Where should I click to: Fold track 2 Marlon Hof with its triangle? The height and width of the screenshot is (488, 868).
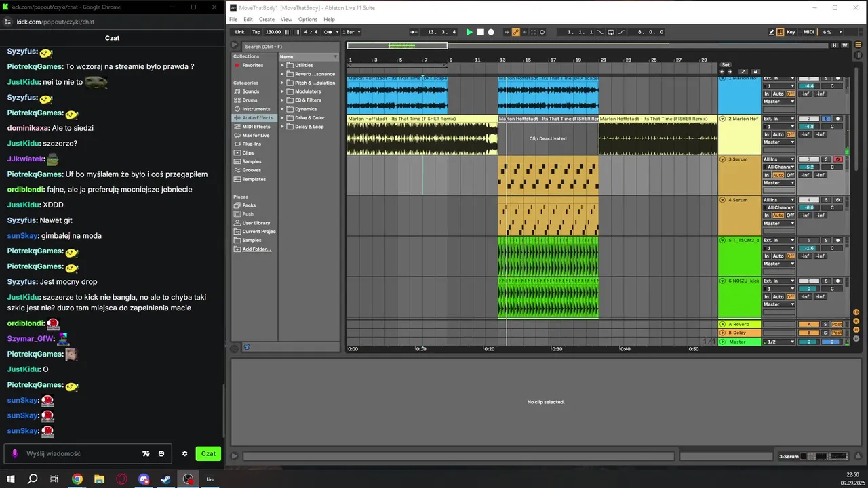point(723,119)
